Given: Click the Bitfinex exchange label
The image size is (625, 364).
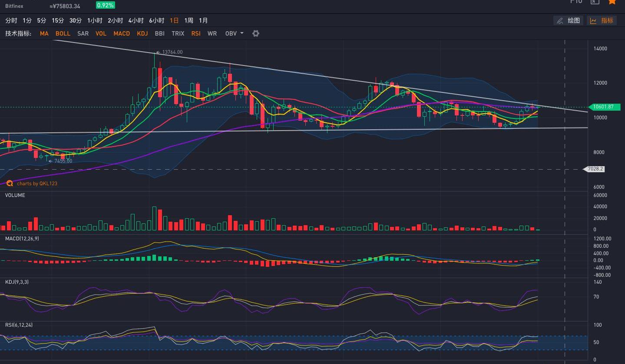Looking at the screenshot, I should coord(14,6).
